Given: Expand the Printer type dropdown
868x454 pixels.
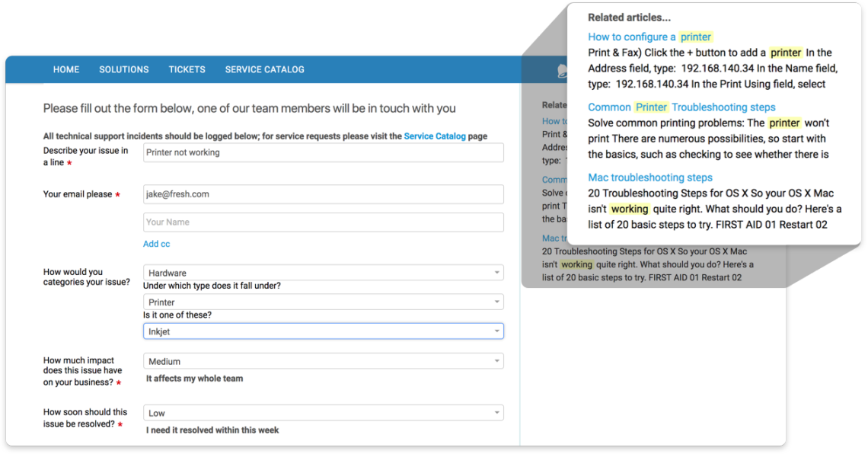Looking at the screenshot, I should [x=323, y=301].
